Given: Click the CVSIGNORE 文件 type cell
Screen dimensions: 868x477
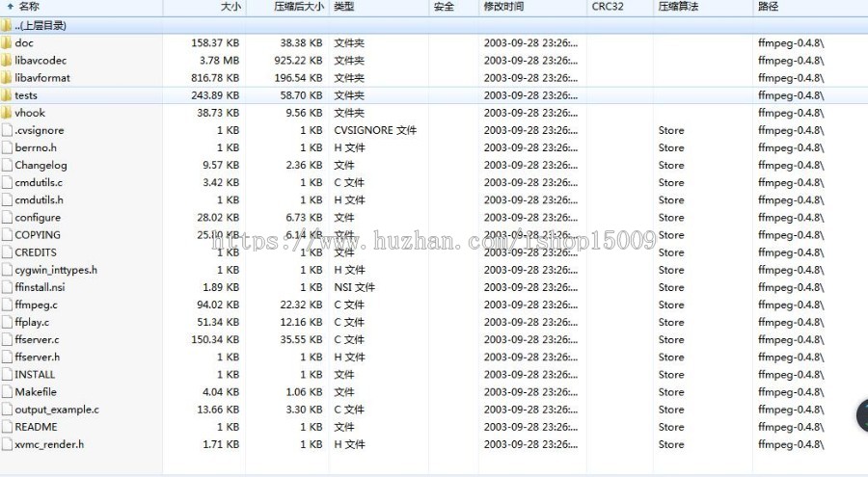Looking at the screenshot, I should pos(375,130).
